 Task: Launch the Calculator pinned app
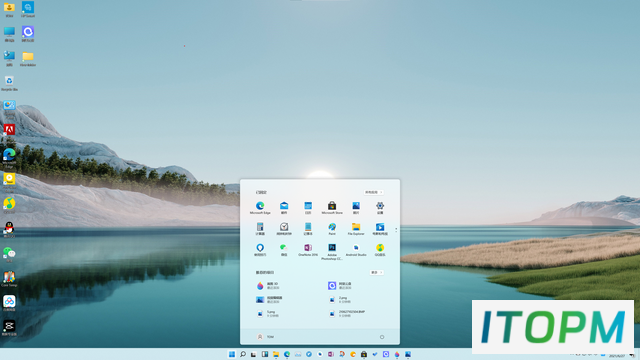[x=260, y=229]
